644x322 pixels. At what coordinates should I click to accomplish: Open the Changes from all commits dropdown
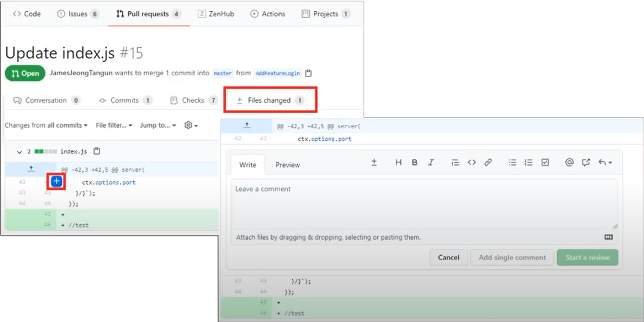click(46, 125)
